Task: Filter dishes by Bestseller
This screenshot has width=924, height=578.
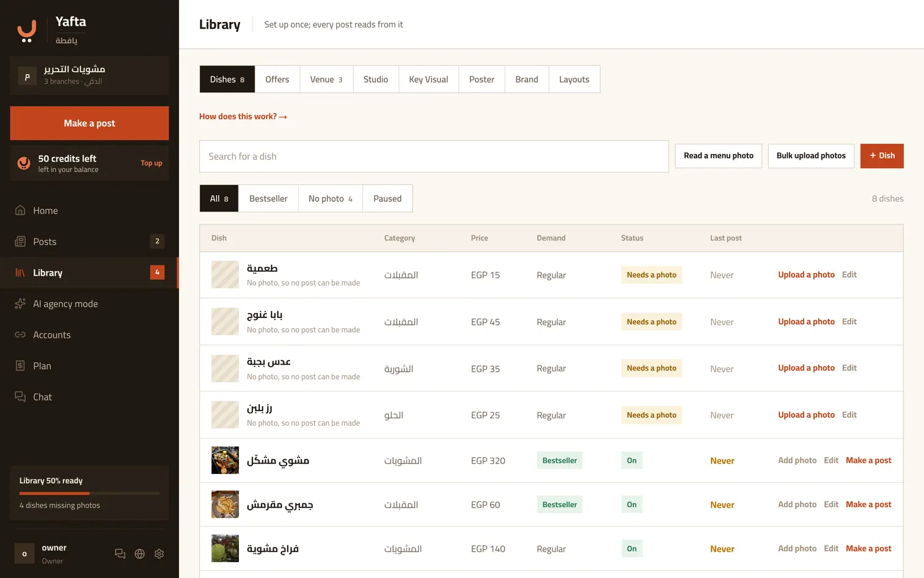Action: pos(268,199)
